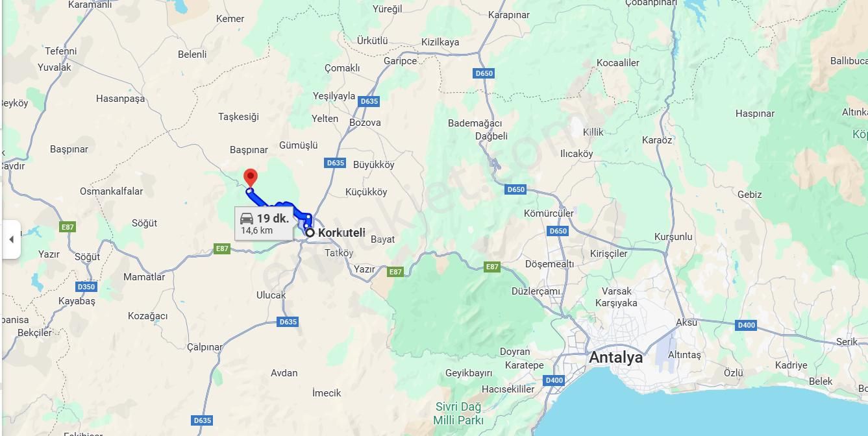
Task: Click the D635 shield near Yeşilyayla
Action: pos(369,101)
